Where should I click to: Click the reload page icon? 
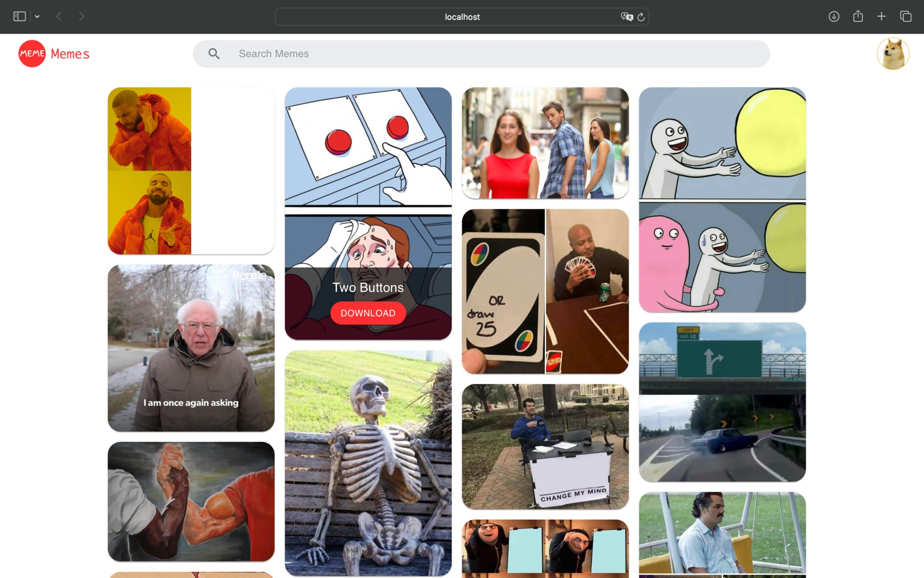641,17
